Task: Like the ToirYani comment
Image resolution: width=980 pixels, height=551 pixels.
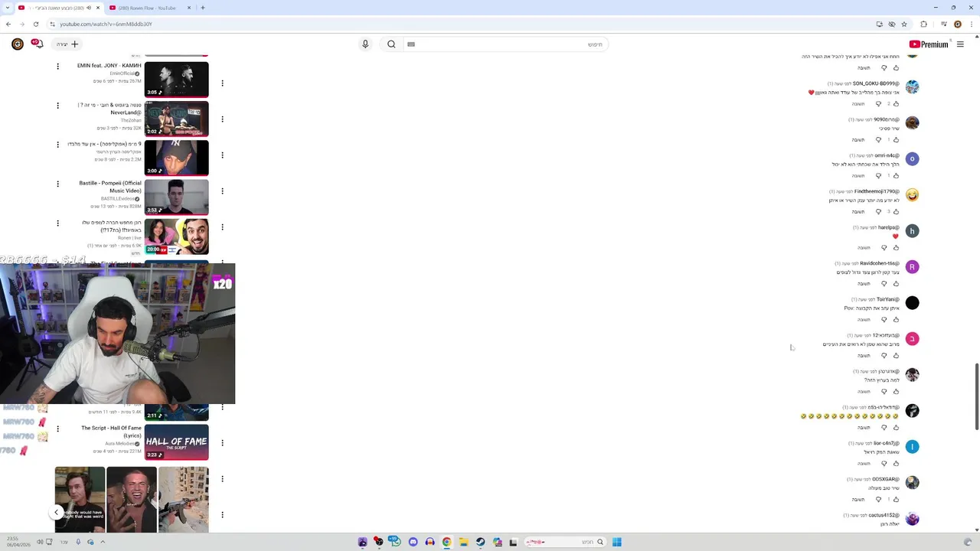Action: coord(896,320)
